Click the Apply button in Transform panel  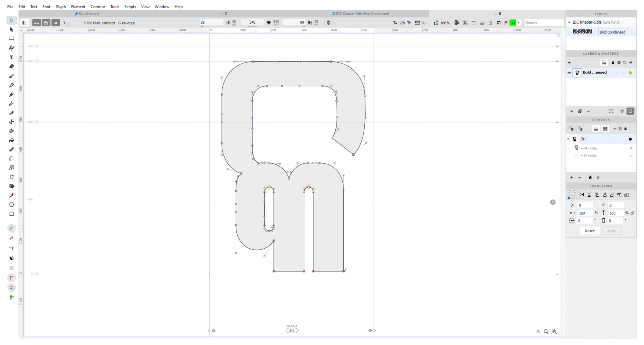[612, 231]
